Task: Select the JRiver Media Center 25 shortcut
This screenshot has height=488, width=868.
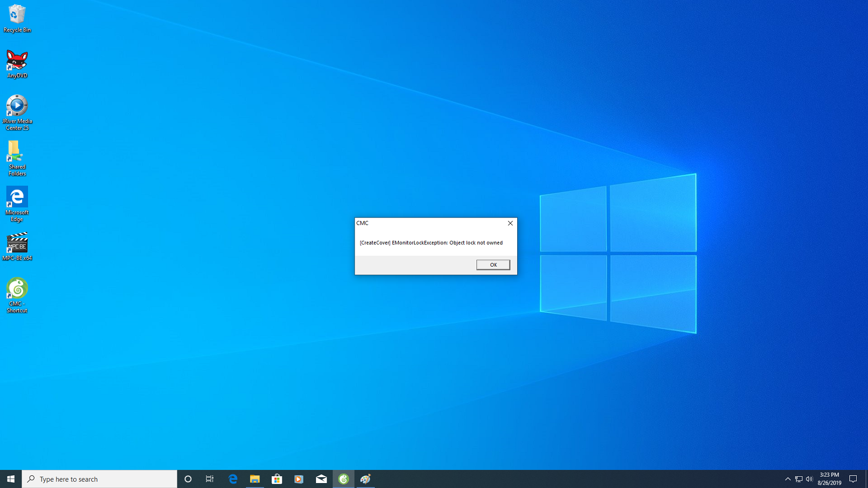Action: pyautogui.click(x=17, y=113)
